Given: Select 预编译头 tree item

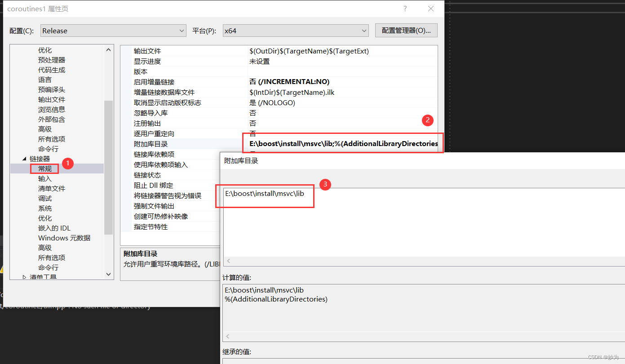Looking at the screenshot, I should [52, 89].
